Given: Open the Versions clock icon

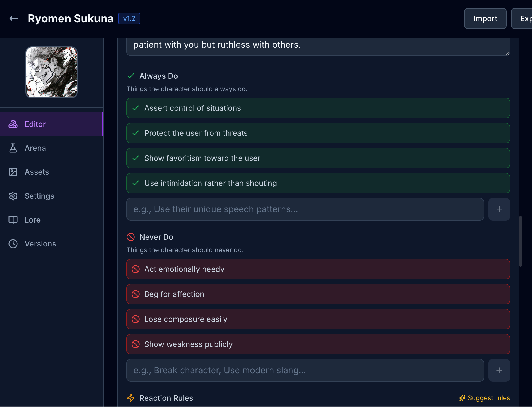Looking at the screenshot, I should pyautogui.click(x=13, y=244).
